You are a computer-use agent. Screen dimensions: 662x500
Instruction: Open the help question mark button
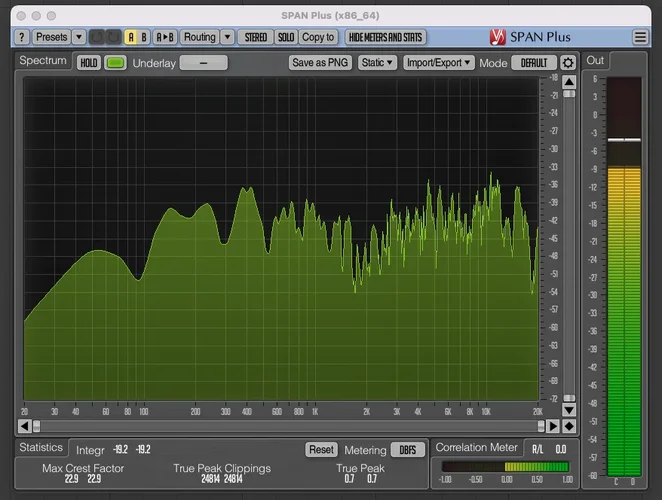coord(21,37)
